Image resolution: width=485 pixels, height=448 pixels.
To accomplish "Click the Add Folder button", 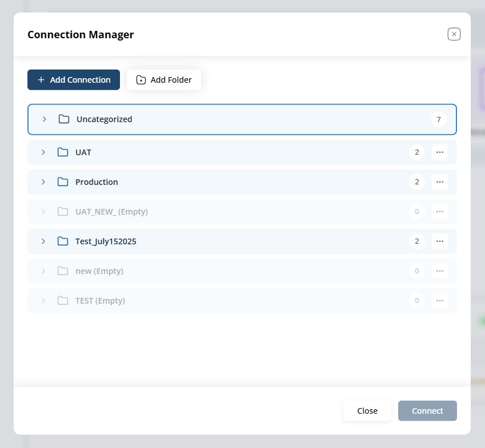I will click(x=164, y=80).
